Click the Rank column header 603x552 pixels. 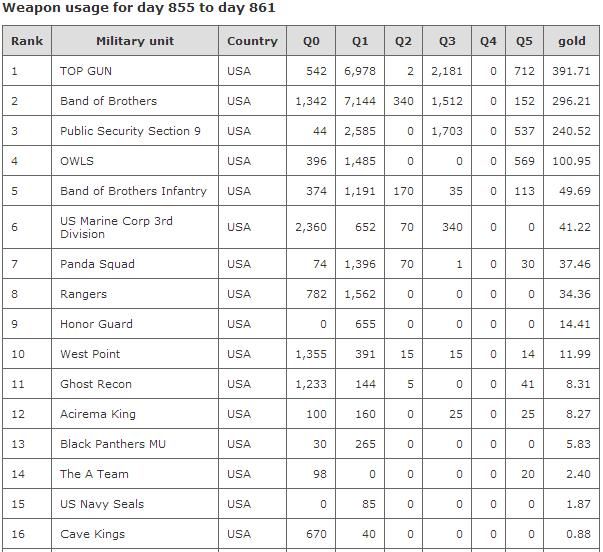[27, 41]
